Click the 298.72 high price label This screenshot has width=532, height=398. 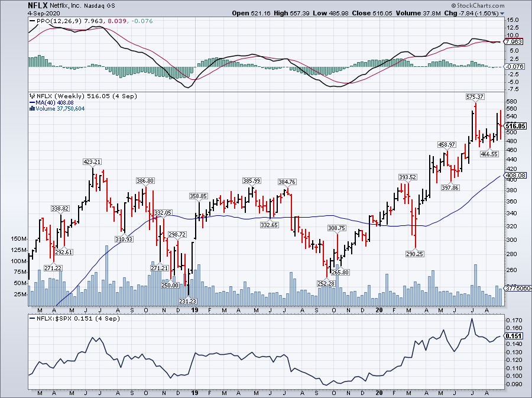click(177, 234)
